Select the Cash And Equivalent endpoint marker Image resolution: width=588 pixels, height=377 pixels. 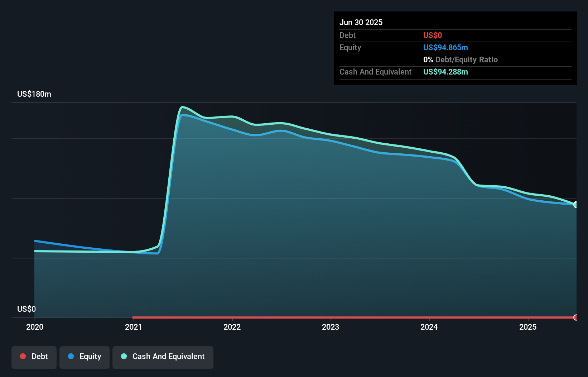coord(576,205)
